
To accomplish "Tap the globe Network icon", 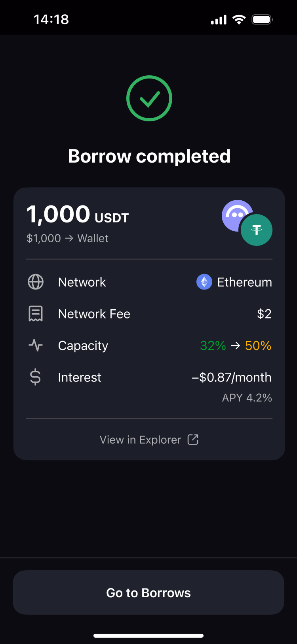I will pyautogui.click(x=36, y=282).
